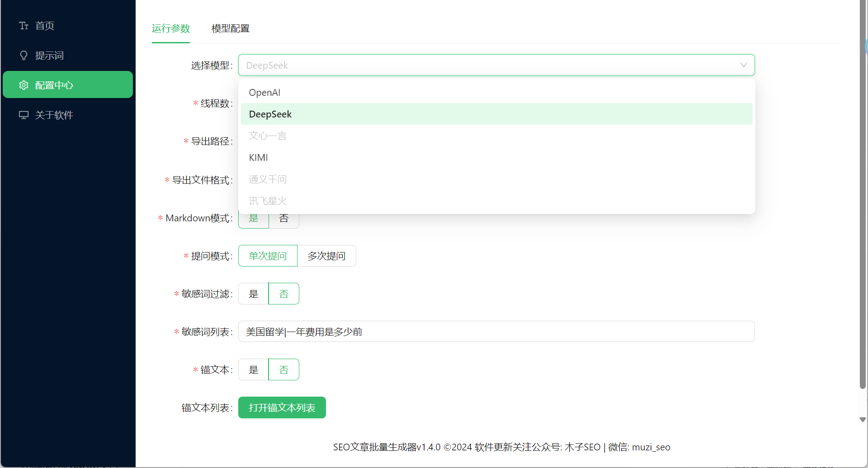Select 多次提问 for 提问模式
The image size is (868, 468).
click(326, 256)
